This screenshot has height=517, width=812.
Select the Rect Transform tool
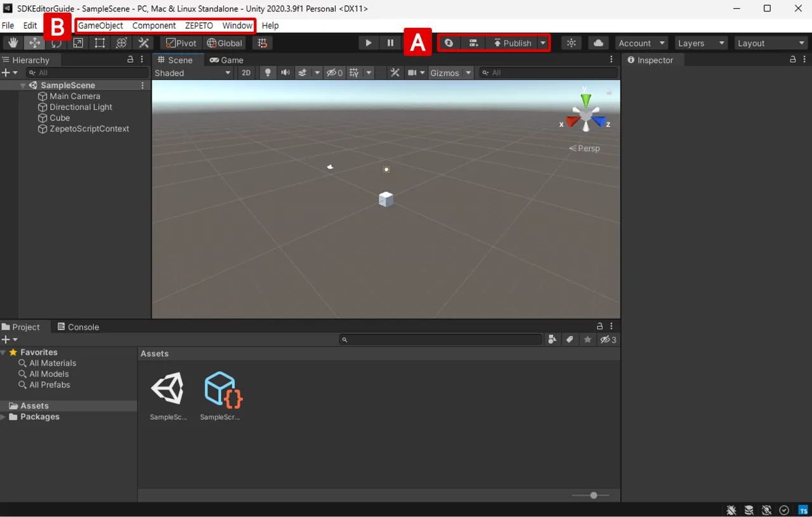pyautogui.click(x=99, y=43)
